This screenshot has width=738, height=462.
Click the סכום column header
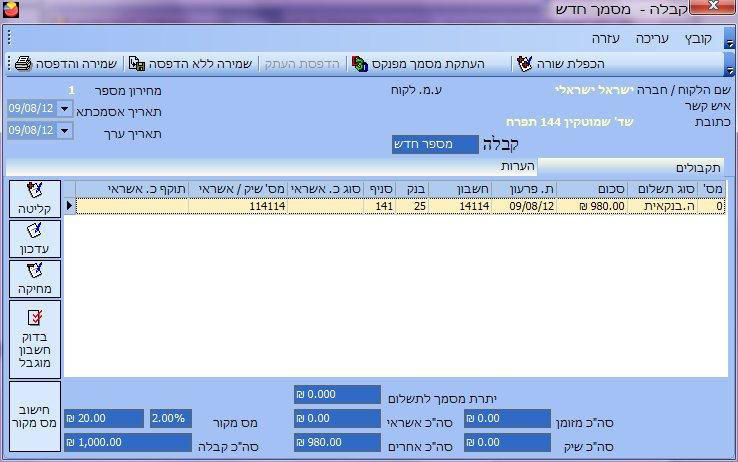592,190
